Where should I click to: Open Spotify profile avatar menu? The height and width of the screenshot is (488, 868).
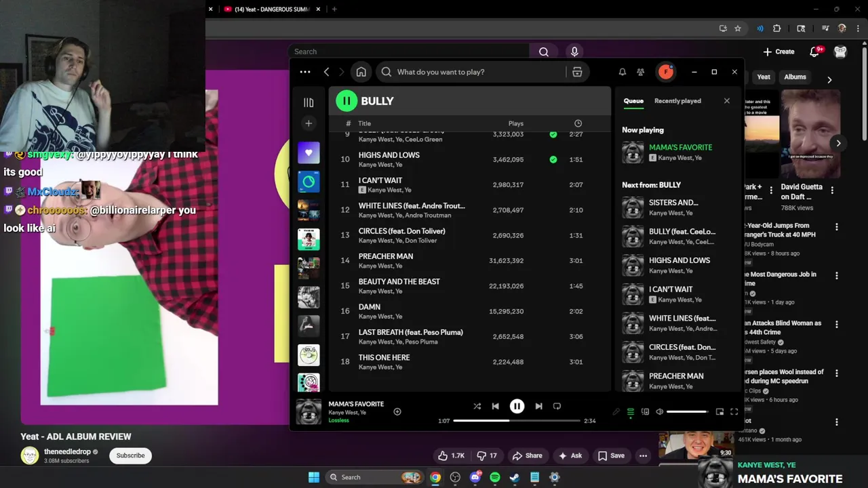pos(666,72)
